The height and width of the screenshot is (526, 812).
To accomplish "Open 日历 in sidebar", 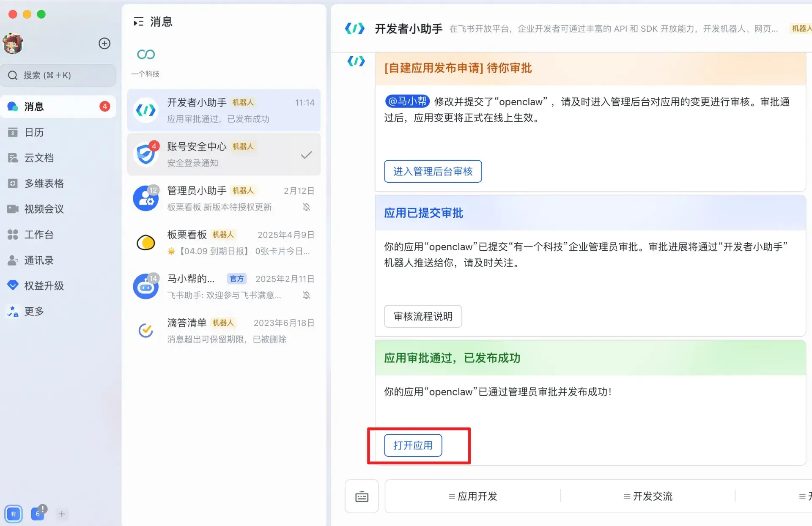I will point(34,132).
